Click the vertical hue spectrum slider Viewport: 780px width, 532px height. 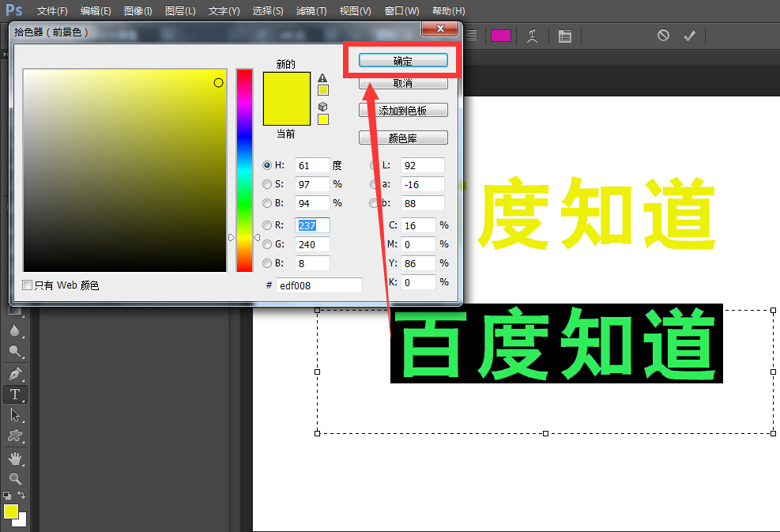point(244,170)
